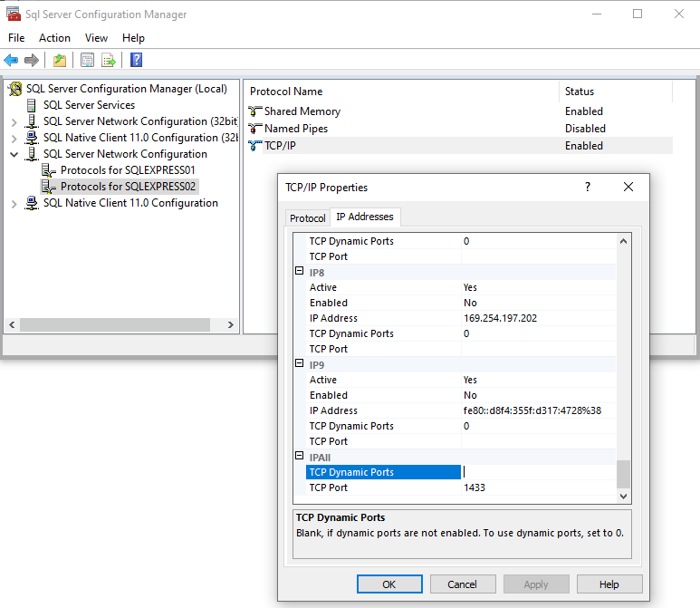Collapse the IP9 section
The height and width of the screenshot is (608, 700).
pyautogui.click(x=300, y=364)
